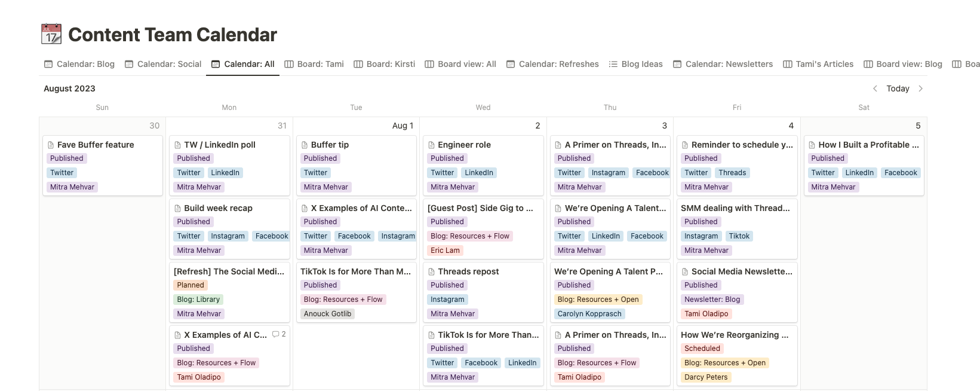
Task: Open the TW / LinkedIn poll entry
Action: pos(220,145)
